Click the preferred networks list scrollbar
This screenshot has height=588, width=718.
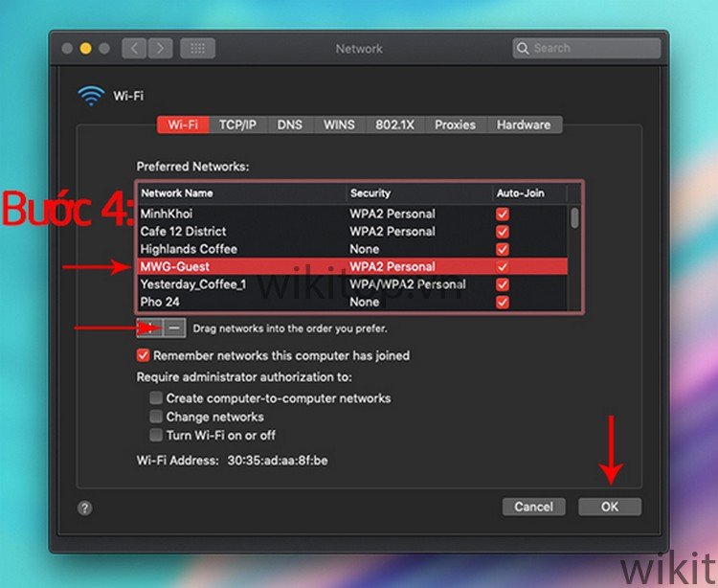coord(574,218)
